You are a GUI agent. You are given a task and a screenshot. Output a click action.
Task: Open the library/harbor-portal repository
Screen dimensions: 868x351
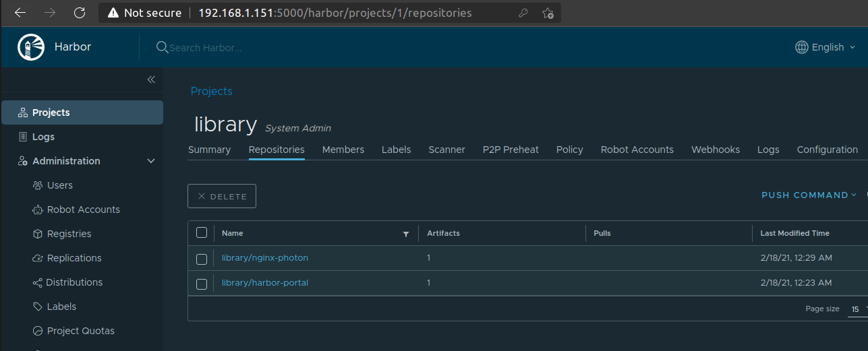coord(265,283)
